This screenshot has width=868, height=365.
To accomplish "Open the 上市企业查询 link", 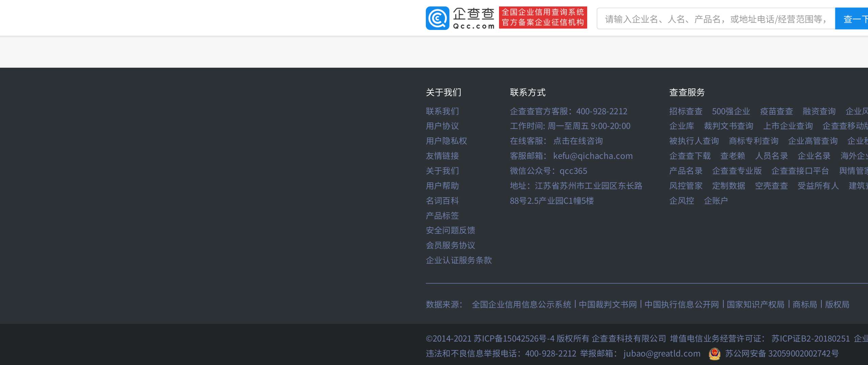I will 788,126.
